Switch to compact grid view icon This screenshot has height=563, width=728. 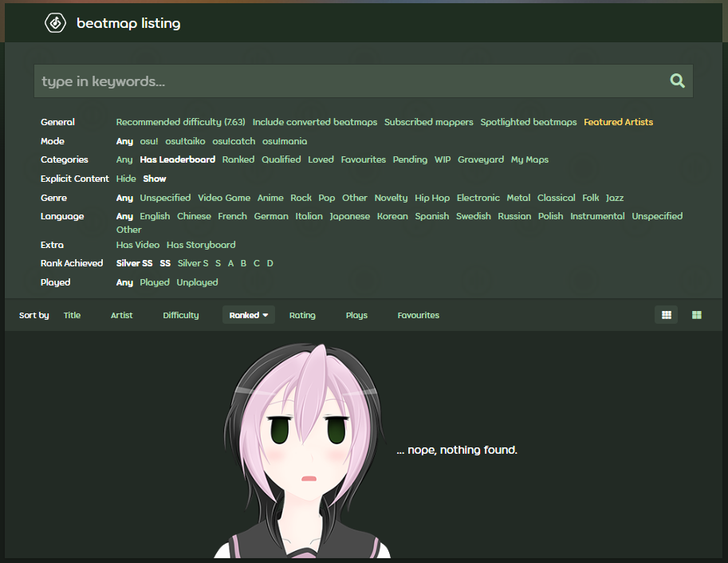[666, 315]
